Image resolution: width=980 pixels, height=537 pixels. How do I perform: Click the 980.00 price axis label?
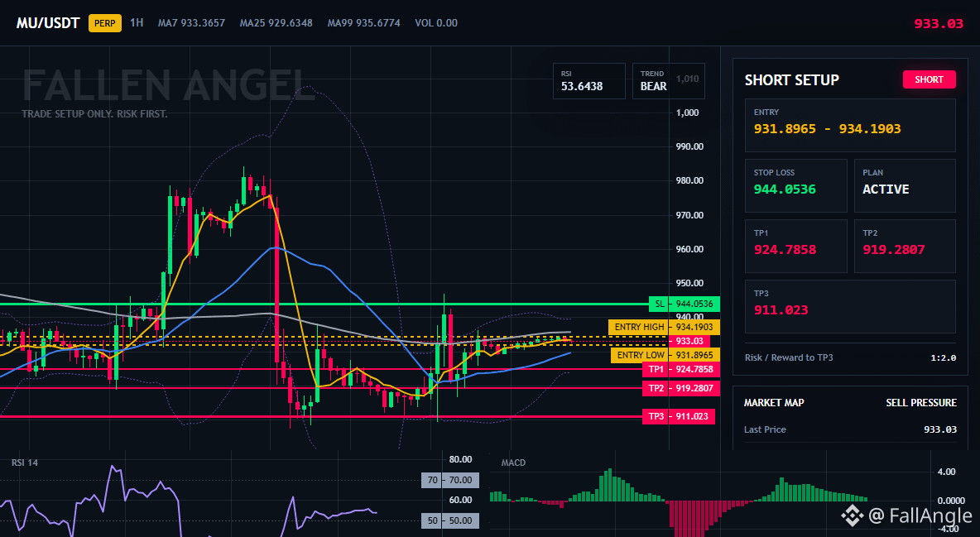pyautogui.click(x=689, y=180)
